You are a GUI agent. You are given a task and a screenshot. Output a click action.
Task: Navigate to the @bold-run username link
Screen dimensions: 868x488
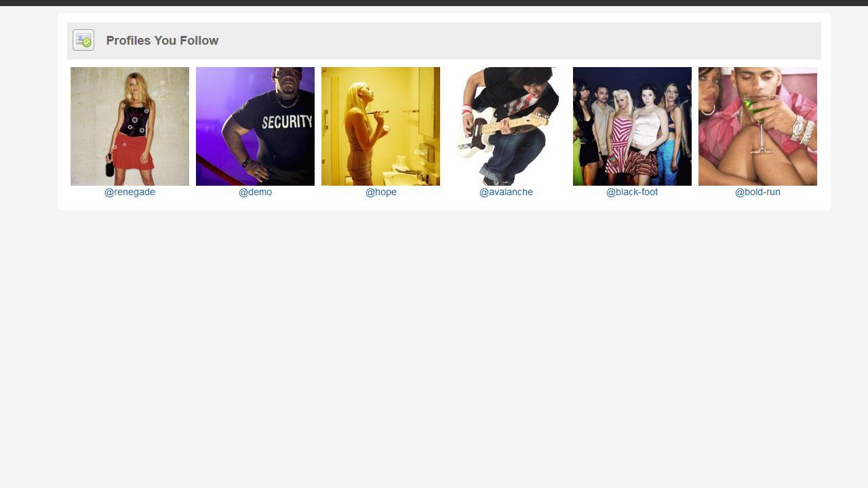(757, 192)
